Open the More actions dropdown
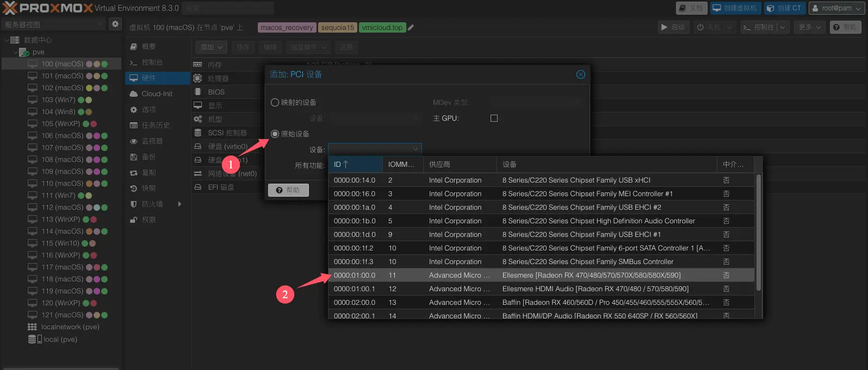The width and height of the screenshot is (868, 370). 810,27
